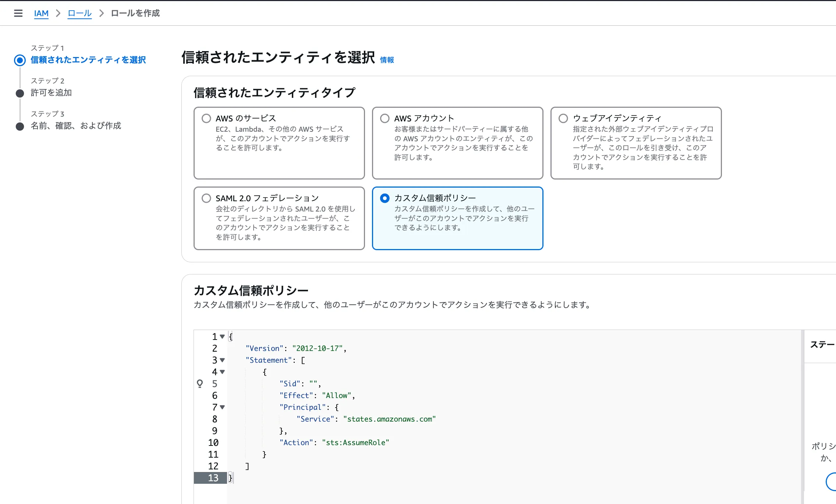Go to step 名前、確認、および作成

tap(76, 126)
